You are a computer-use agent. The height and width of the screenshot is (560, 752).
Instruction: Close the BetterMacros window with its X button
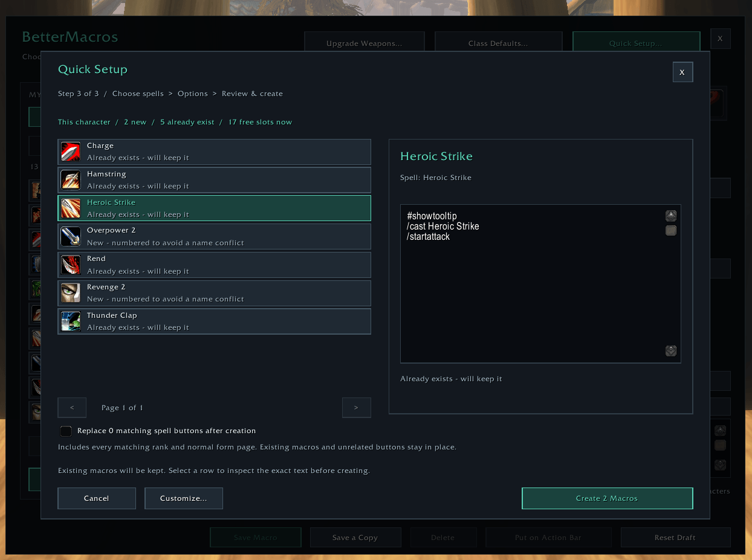[x=720, y=39]
